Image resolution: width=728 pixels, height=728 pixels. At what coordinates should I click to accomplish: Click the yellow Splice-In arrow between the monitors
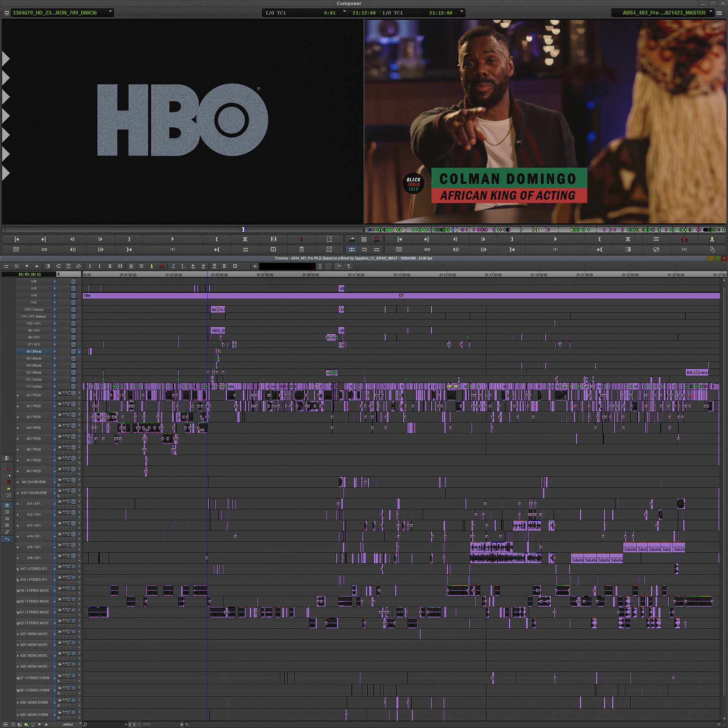point(351,239)
